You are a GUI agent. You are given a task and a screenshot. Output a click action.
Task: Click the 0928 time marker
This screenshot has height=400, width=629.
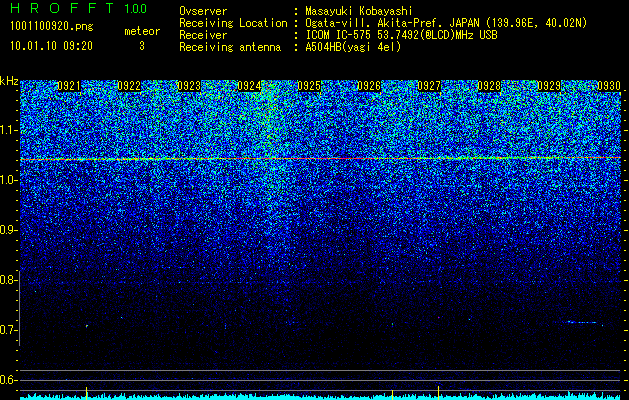pos(489,86)
